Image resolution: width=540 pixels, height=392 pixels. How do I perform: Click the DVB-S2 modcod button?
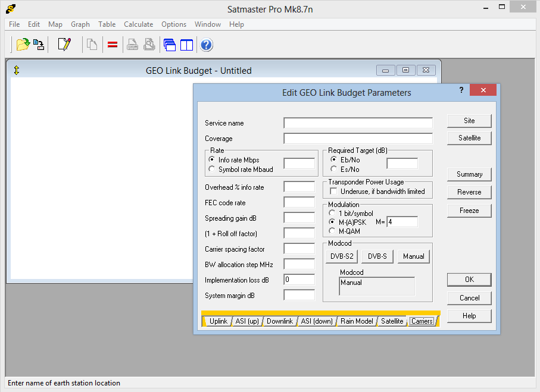(x=342, y=257)
